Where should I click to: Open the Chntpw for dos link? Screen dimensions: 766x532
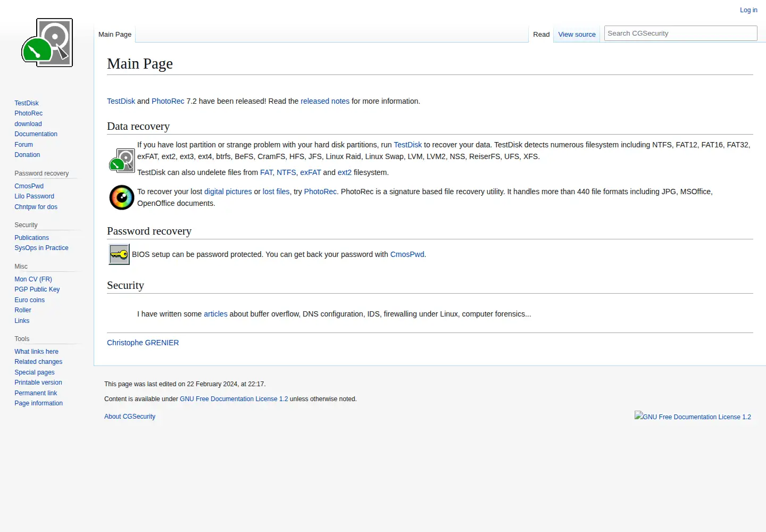(36, 207)
